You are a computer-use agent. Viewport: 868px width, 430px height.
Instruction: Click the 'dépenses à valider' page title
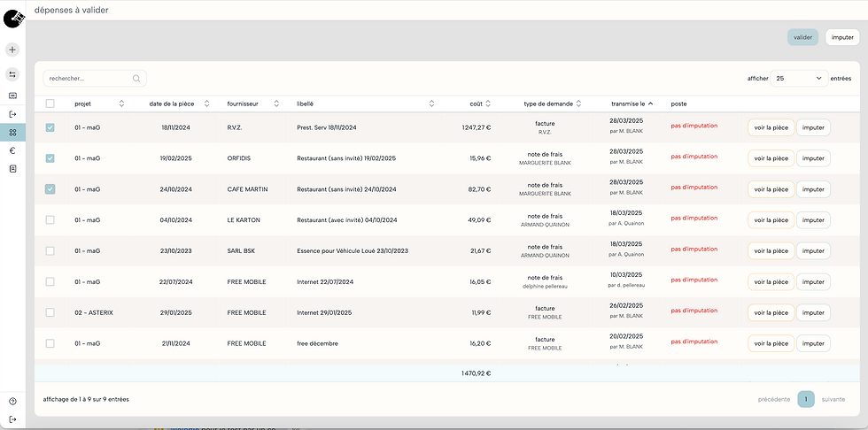pyautogui.click(x=72, y=10)
